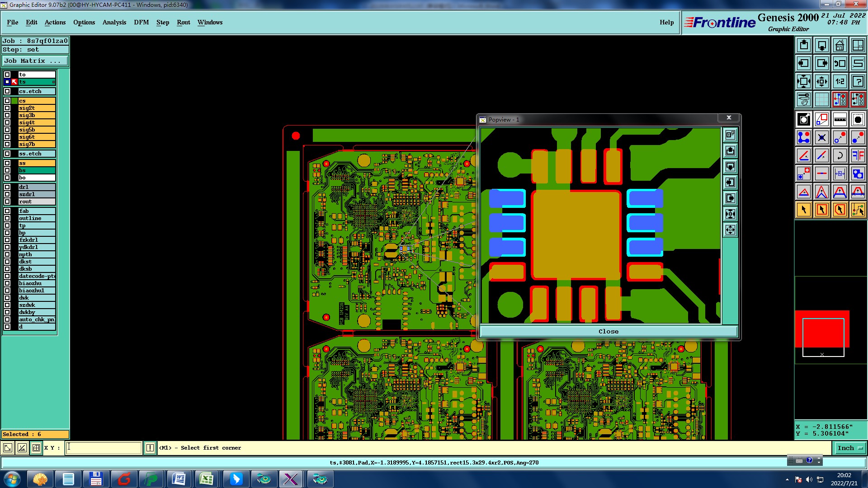The height and width of the screenshot is (488, 868).
Task: Click the mirror feature tool icon
Action: (x=858, y=155)
